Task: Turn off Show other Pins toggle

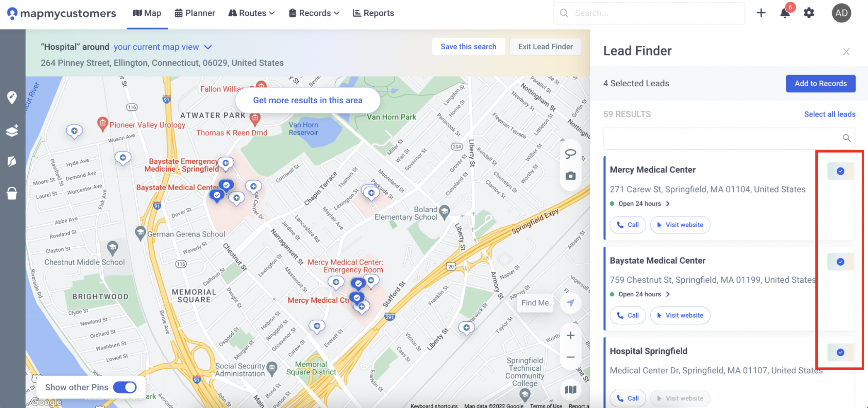Action: point(125,387)
